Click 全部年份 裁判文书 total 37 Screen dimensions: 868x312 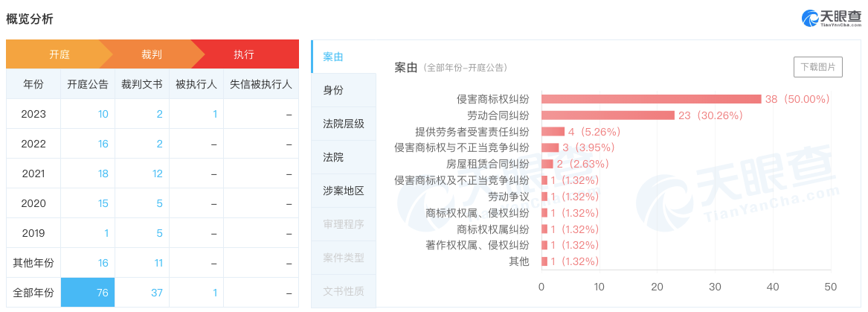[x=156, y=293]
